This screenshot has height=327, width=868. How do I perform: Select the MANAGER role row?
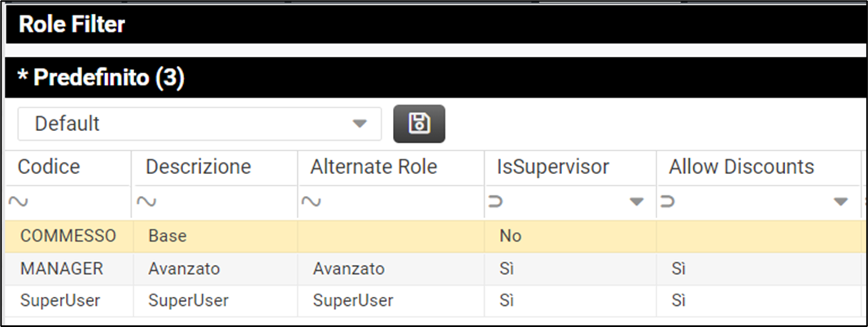pyautogui.click(x=62, y=268)
